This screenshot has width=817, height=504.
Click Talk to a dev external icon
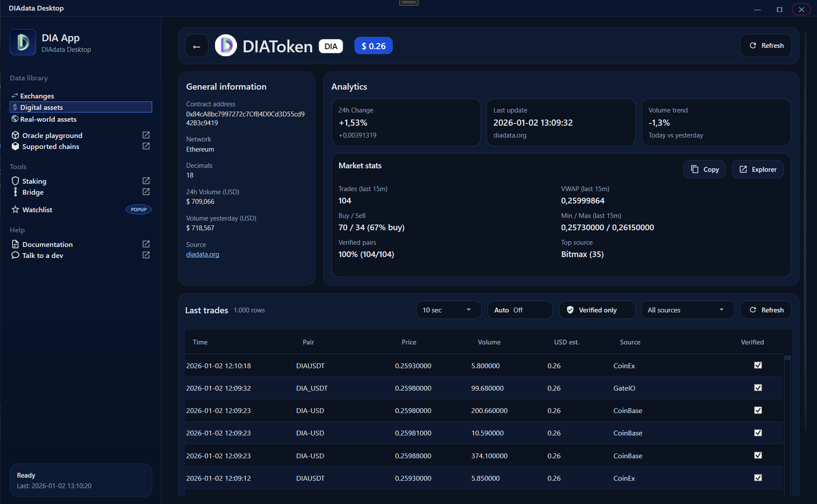coord(146,255)
